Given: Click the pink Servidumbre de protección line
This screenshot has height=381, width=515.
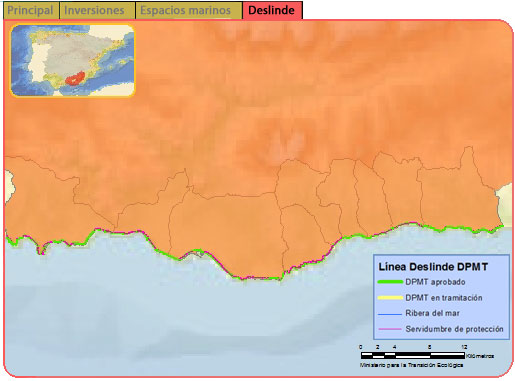Looking at the screenshot, I should pyautogui.click(x=390, y=329).
